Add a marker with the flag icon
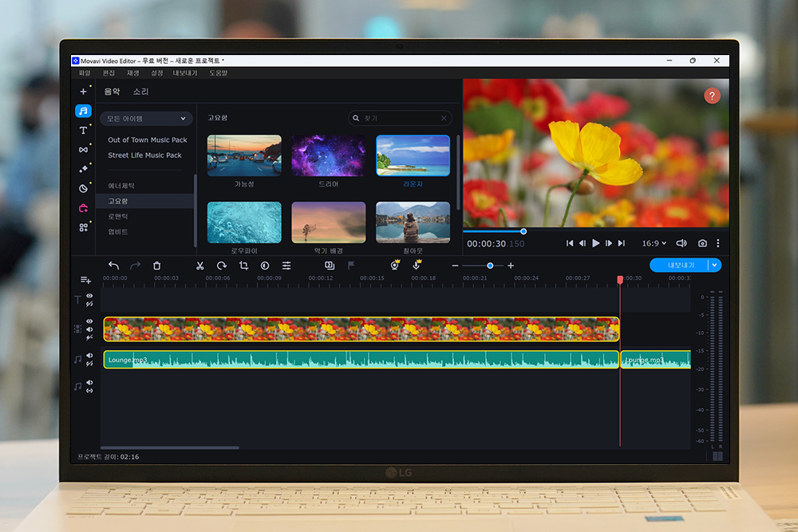 tap(351, 266)
